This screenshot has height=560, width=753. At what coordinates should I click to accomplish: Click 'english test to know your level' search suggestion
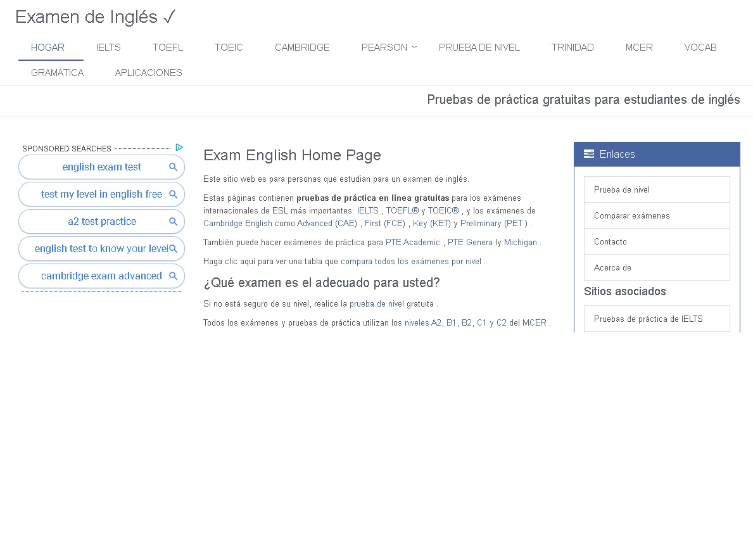[x=101, y=249]
